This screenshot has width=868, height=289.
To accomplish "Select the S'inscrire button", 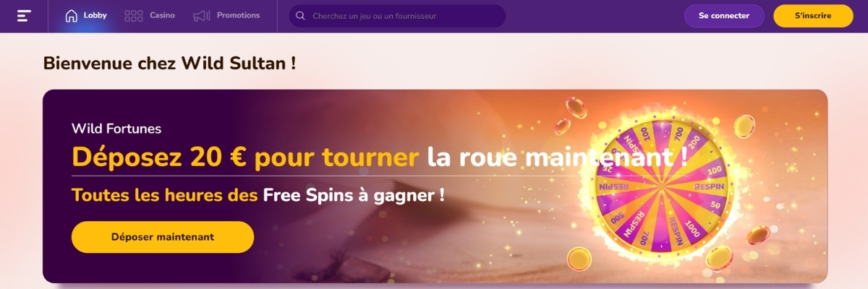I will [x=813, y=16].
